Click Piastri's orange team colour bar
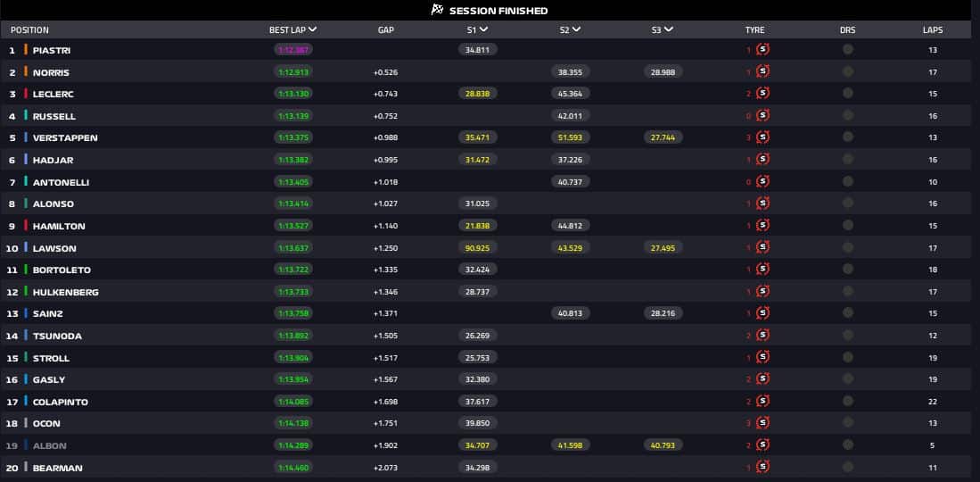The image size is (980, 482). pyautogui.click(x=26, y=49)
